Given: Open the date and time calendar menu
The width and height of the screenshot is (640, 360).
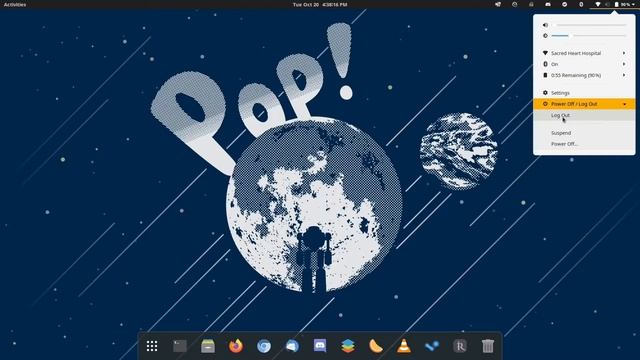Looking at the screenshot, I should [x=320, y=4].
